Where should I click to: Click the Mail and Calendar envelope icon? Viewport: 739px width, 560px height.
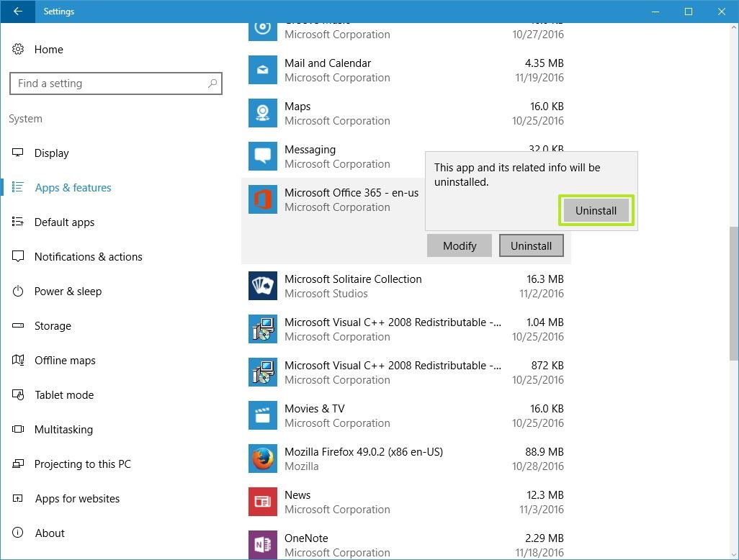click(x=262, y=70)
